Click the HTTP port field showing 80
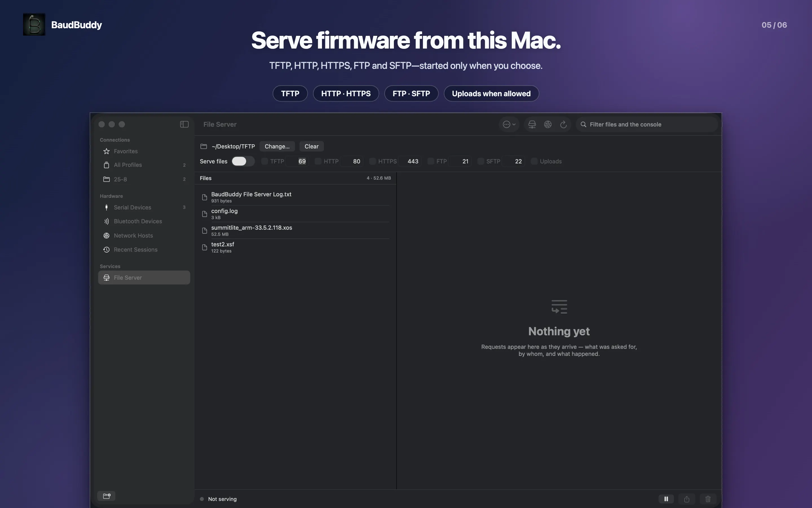Screen dimensions: 812x508 pyautogui.click(x=352, y=161)
